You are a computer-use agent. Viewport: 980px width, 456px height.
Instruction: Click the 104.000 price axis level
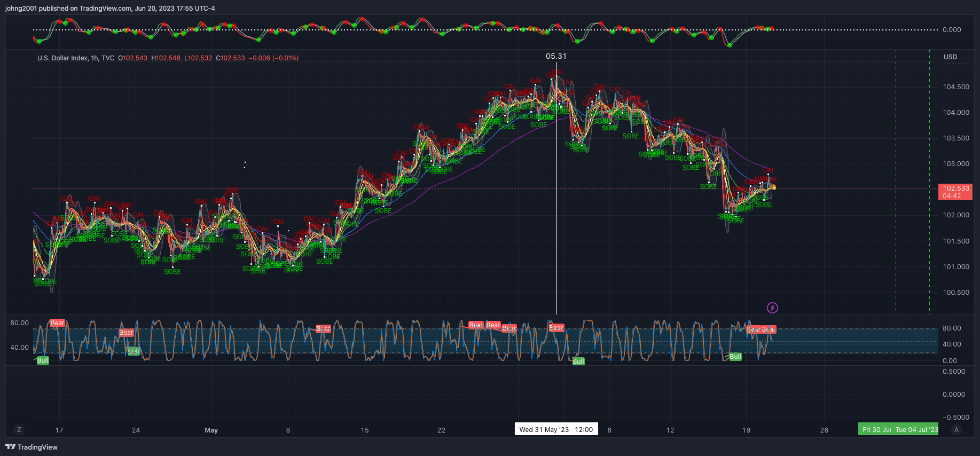956,113
